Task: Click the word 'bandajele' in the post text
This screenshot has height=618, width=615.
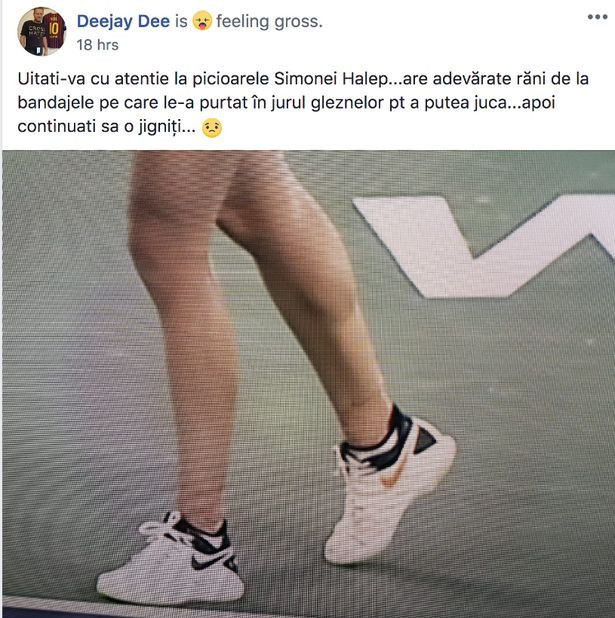Action: 56,103
